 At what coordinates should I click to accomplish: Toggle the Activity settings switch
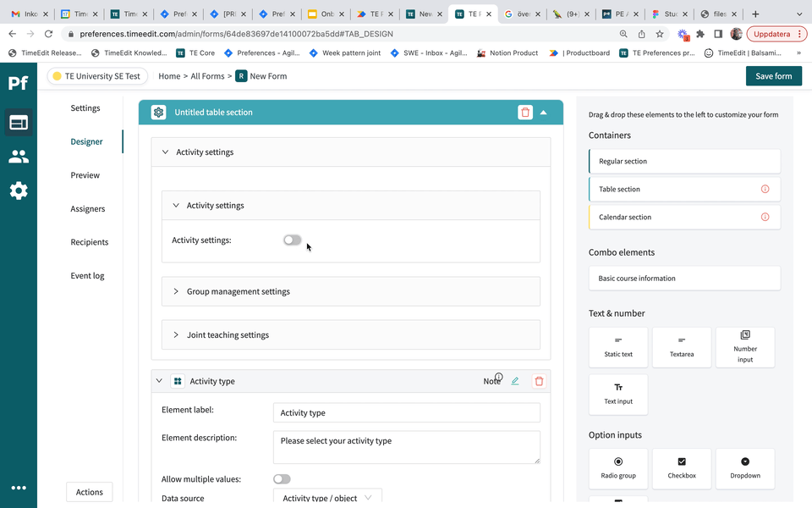point(292,240)
